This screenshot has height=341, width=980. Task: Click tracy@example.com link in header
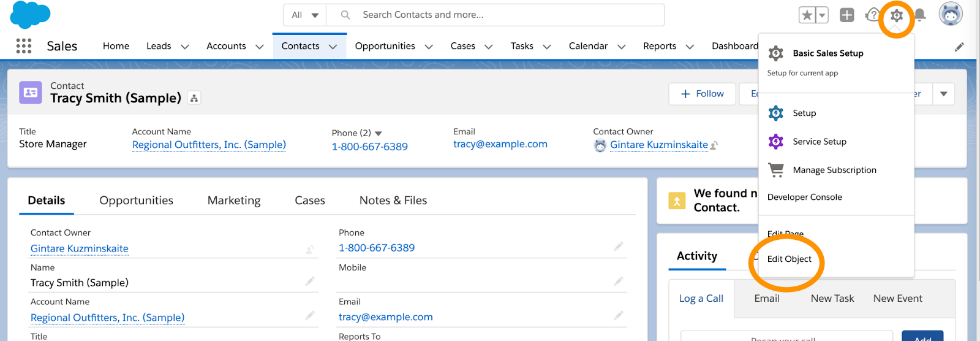[x=500, y=144]
